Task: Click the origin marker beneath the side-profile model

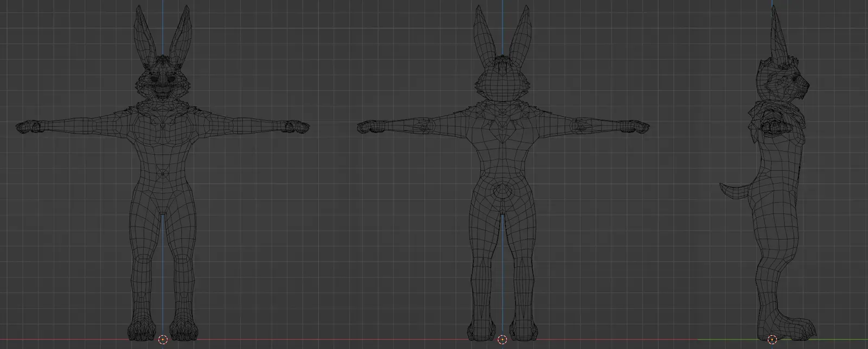Action: click(x=773, y=340)
